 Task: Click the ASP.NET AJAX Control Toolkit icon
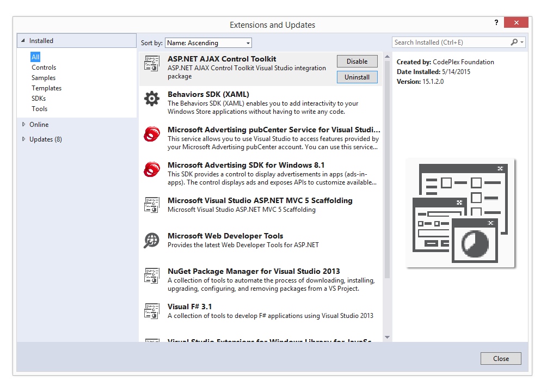tap(151, 64)
